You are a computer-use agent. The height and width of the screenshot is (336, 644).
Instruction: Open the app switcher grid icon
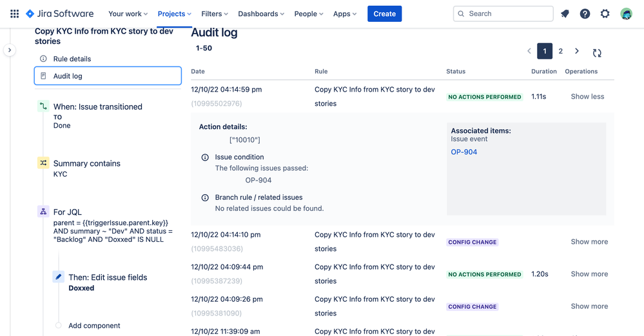pos(14,14)
